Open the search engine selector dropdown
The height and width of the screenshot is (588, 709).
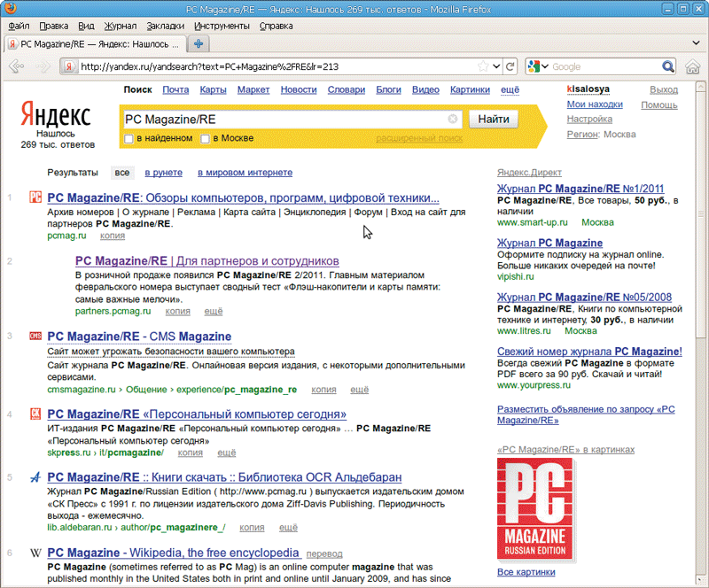(x=537, y=67)
